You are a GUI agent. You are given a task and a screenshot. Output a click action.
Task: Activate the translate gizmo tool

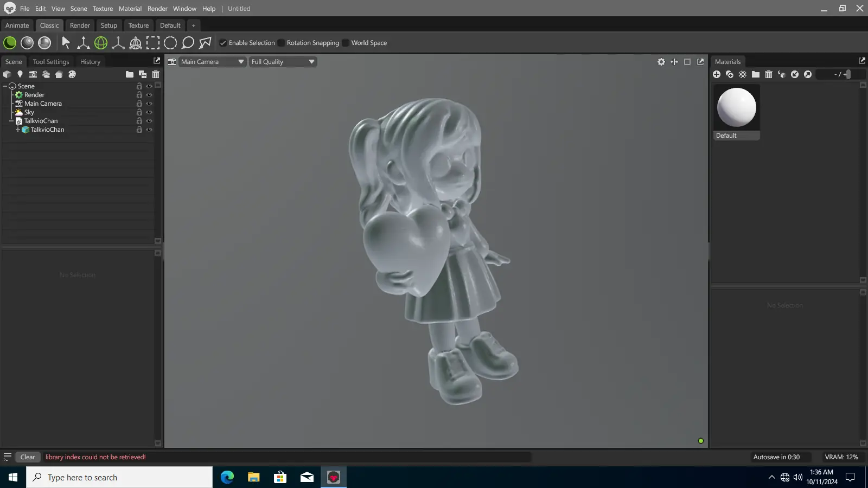coord(83,43)
